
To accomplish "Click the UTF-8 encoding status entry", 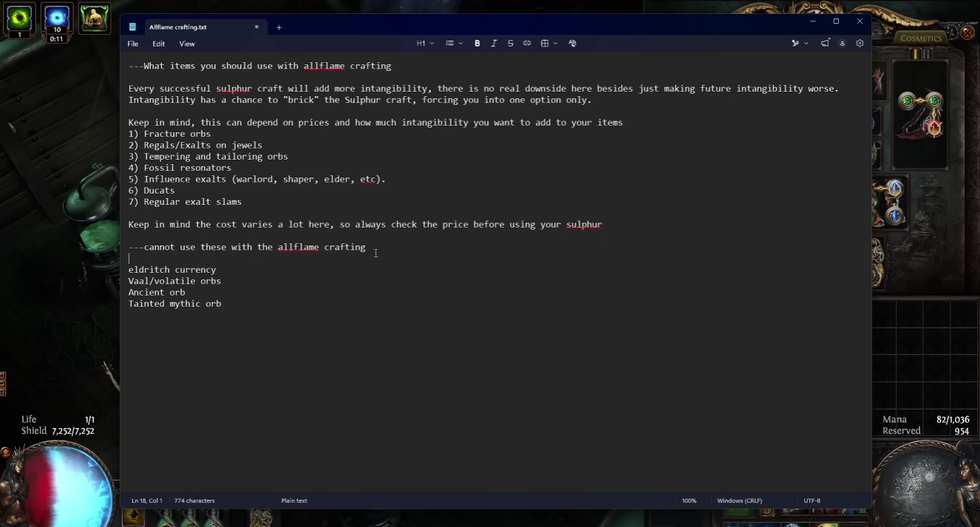I will (812, 500).
